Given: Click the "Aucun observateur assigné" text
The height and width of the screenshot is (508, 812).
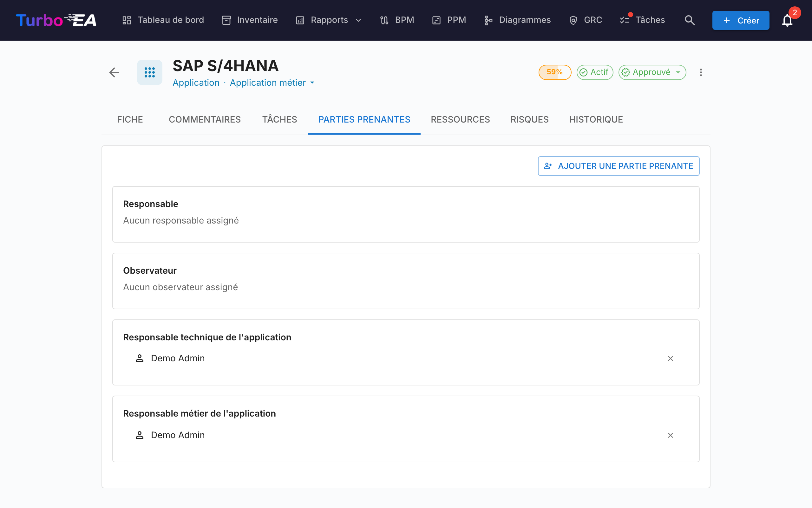Looking at the screenshot, I should (180, 287).
